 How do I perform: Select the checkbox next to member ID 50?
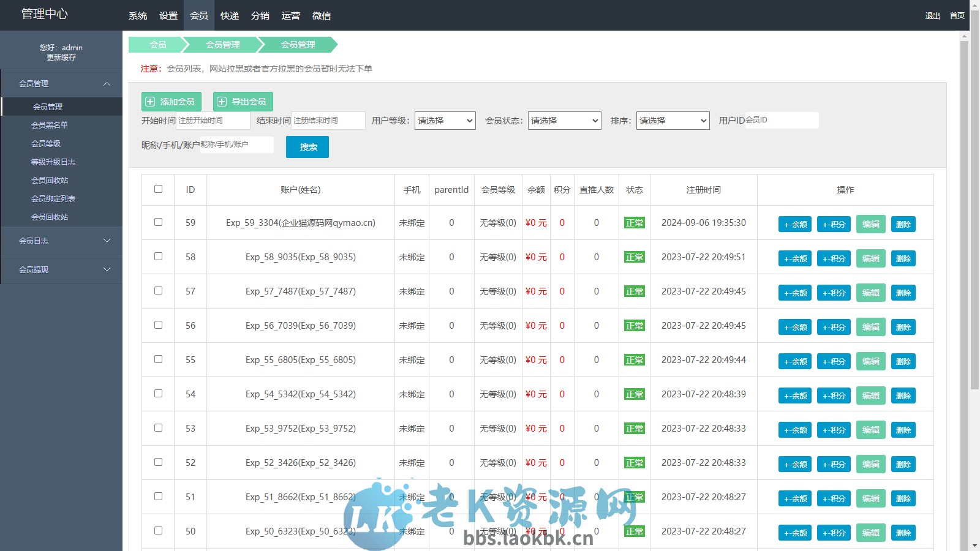(x=158, y=531)
